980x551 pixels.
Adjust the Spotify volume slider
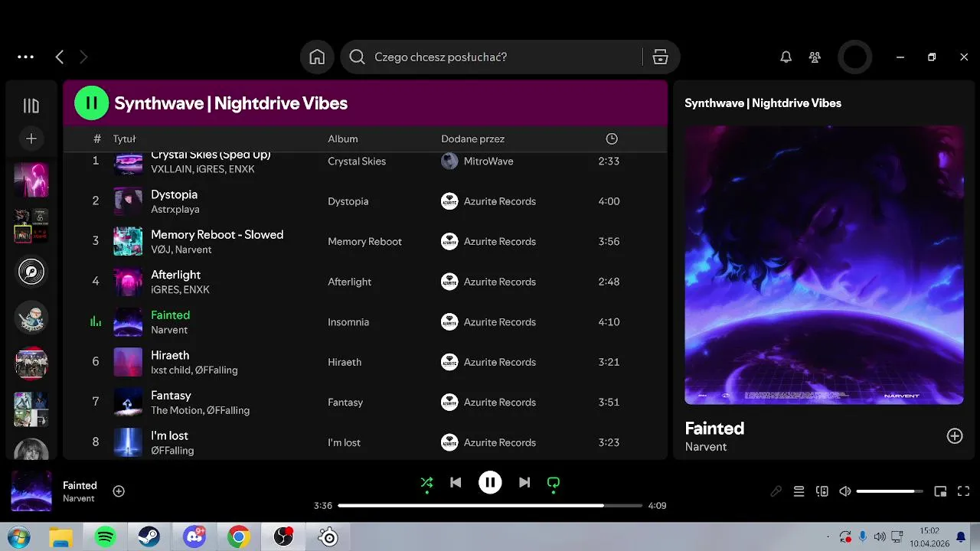tap(890, 491)
